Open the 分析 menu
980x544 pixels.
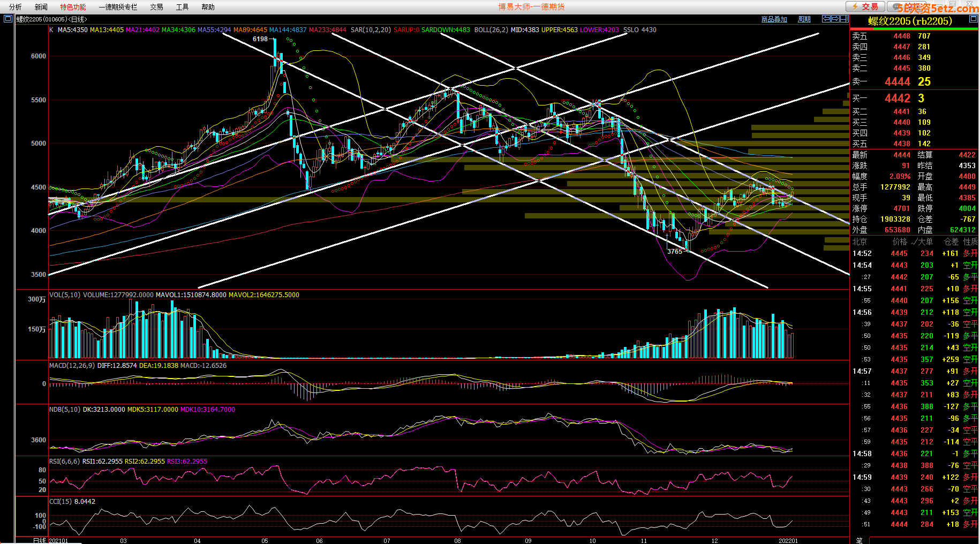click(16, 7)
